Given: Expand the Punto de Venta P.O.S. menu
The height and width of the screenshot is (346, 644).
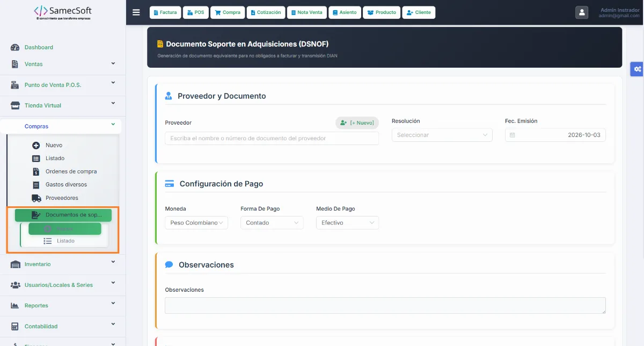Looking at the screenshot, I should pyautogui.click(x=63, y=85).
